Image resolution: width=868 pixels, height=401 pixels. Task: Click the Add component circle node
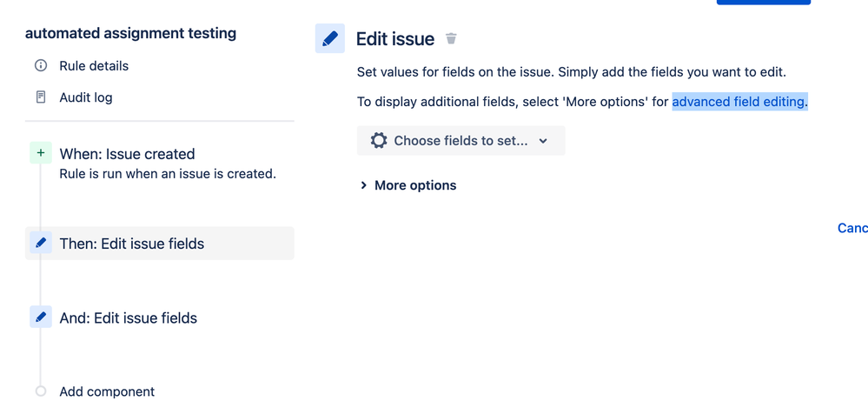click(41, 391)
